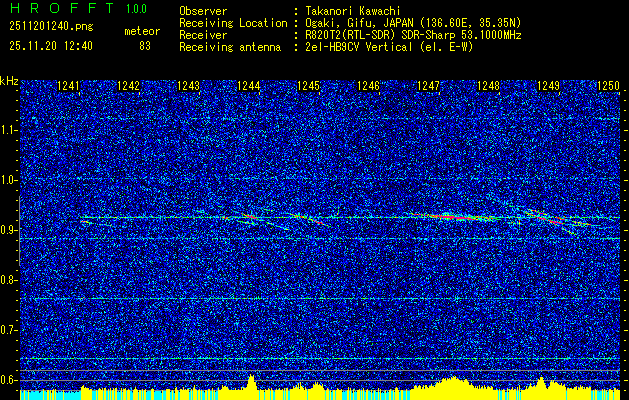This screenshot has height=400, width=629.
Task: Click the meteor label
Action: [142, 31]
